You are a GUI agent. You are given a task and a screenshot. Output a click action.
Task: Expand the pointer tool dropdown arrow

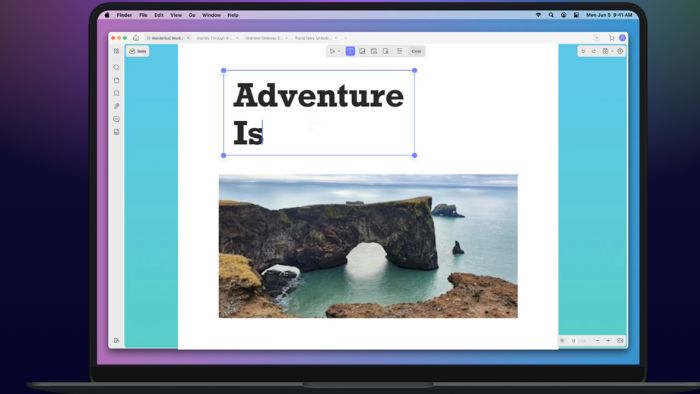(339, 51)
